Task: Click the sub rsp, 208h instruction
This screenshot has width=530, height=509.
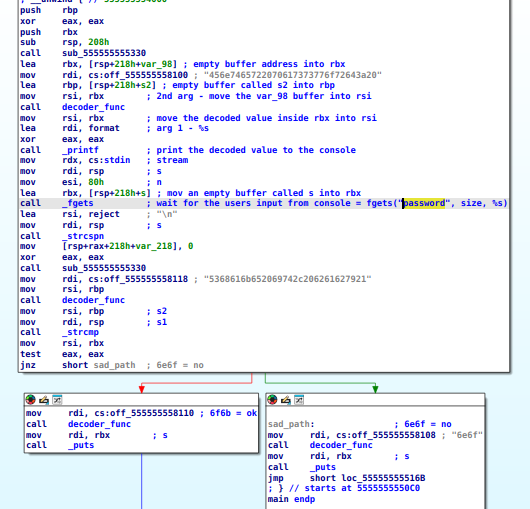Action: 65,42
